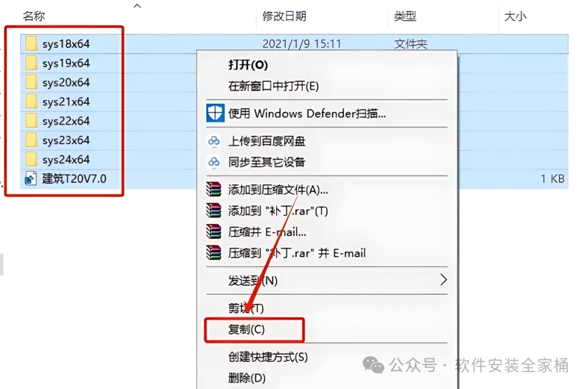Viewport: 588px width, 389px height.
Task: Select 在新窗口中打开(E)
Action: click(273, 86)
